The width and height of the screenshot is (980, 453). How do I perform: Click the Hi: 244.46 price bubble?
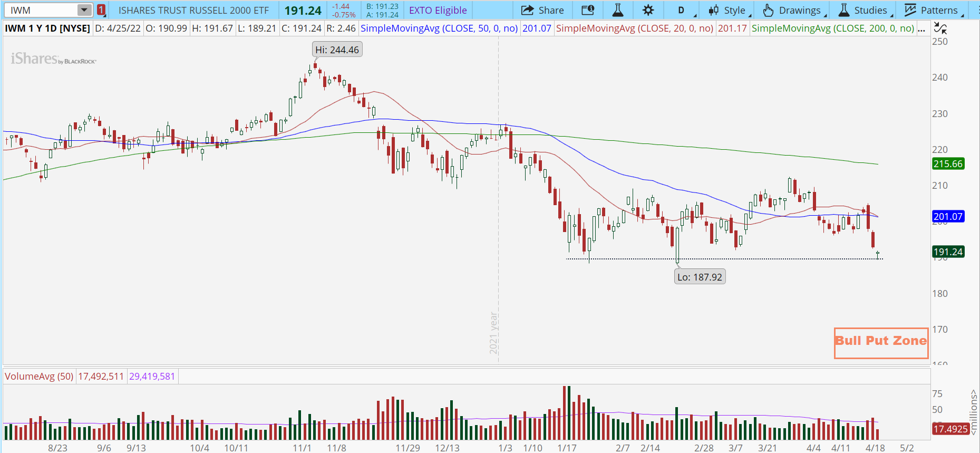(337, 50)
